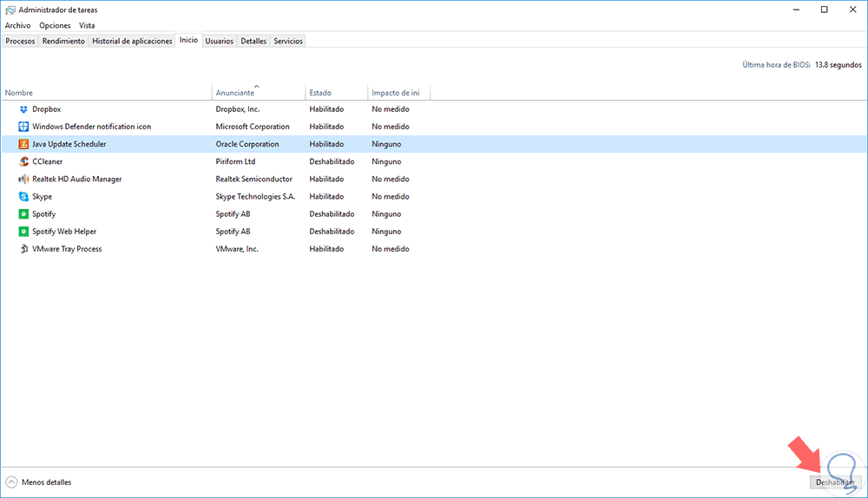Click the Menos detalles label
The image size is (868, 498).
(x=47, y=482)
